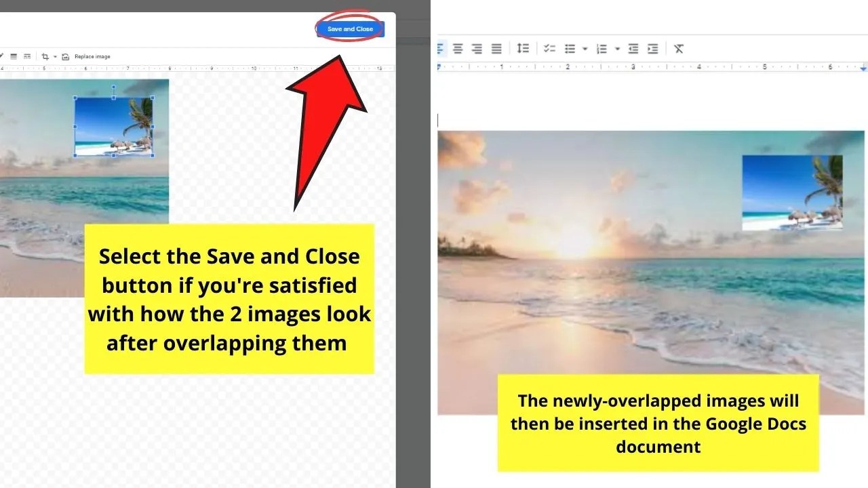The height and width of the screenshot is (488, 868).
Task: Click the center align icon
Action: pyautogui.click(x=458, y=48)
